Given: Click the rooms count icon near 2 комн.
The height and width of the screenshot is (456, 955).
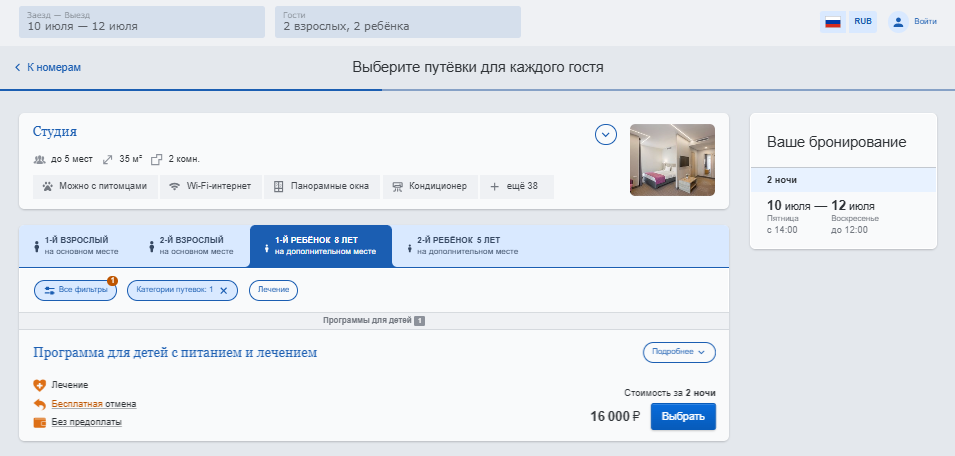Looking at the screenshot, I should 157,160.
